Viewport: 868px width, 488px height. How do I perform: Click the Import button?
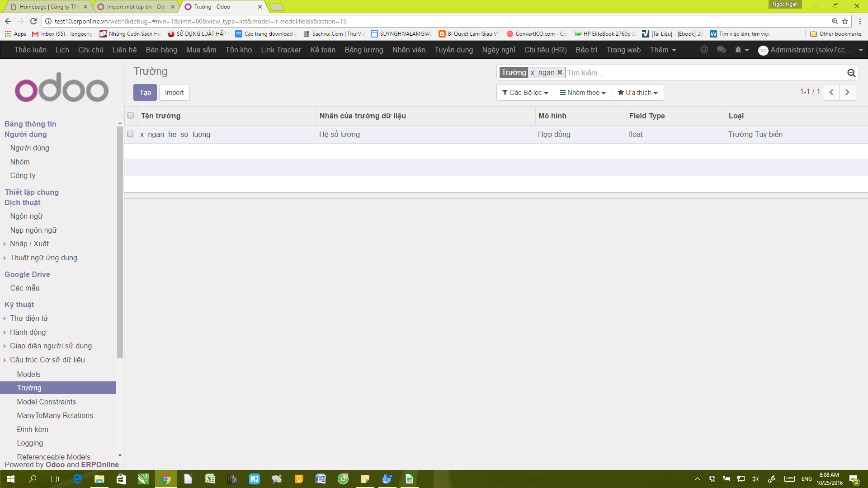[174, 92]
